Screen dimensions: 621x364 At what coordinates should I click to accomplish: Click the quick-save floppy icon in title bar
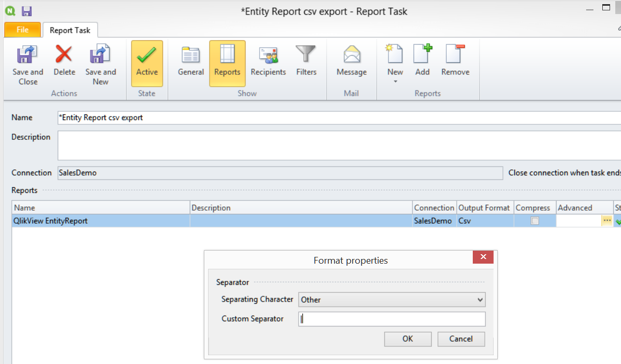click(27, 11)
